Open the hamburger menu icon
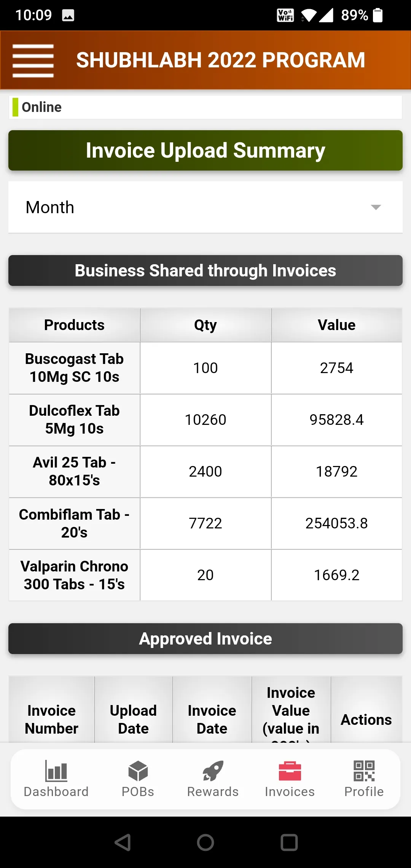 point(33,61)
